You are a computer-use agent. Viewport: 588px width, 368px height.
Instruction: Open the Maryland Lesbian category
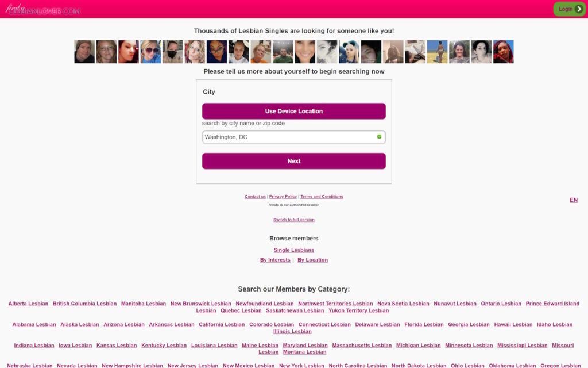tap(305, 346)
